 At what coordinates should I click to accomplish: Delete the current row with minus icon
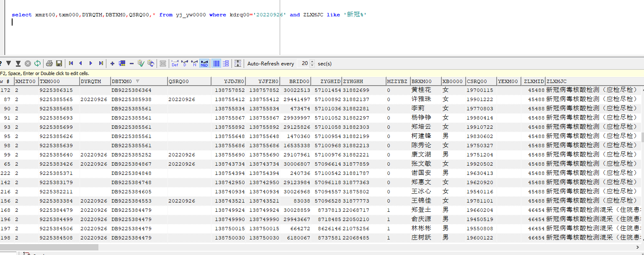131,63
